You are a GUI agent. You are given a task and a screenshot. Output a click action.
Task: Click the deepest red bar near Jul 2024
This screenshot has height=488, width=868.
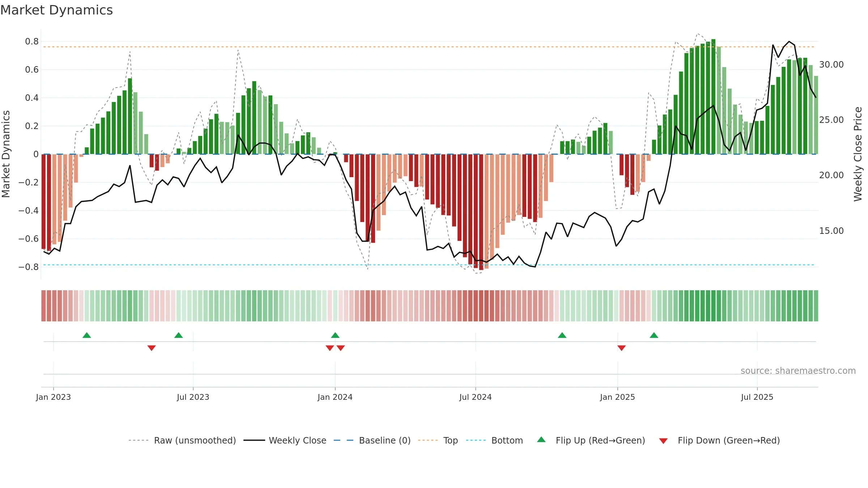[x=481, y=212]
